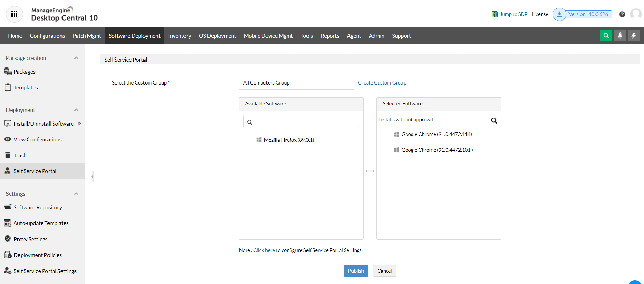Click the lightning bolt quick actions icon
This screenshot has height=284, width=644.
[x=634, y=36]
